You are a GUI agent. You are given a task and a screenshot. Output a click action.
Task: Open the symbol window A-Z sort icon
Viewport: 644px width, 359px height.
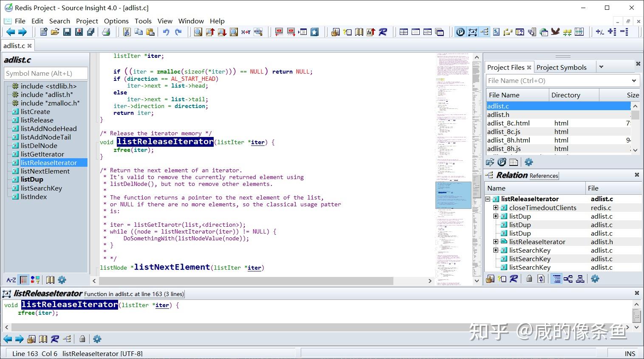(11, 280)
